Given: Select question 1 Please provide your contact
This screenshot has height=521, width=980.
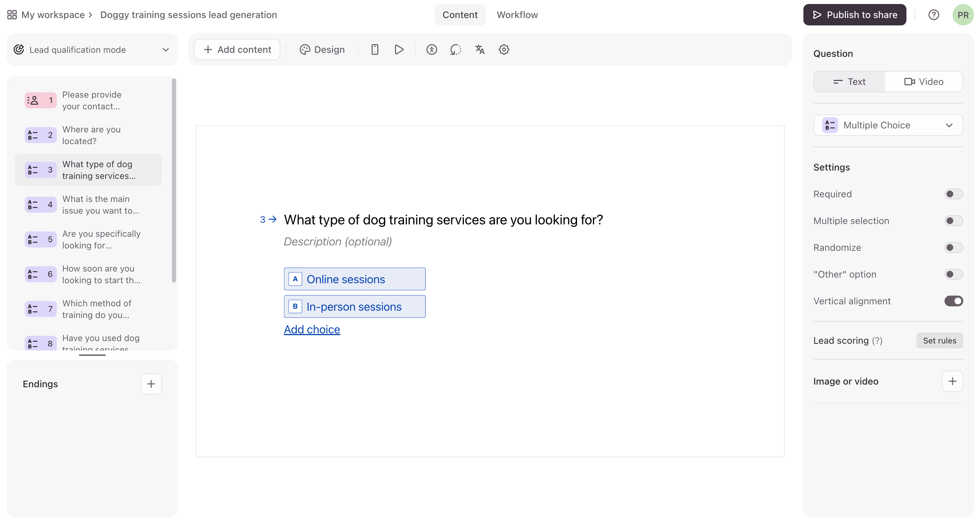Looking at the screenshot, I should pyautogui.click(x=88, y=100).
